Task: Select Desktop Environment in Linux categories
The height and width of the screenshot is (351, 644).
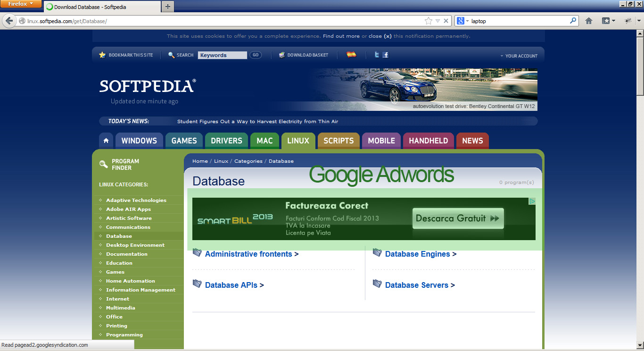Action: tap(135, 245)
